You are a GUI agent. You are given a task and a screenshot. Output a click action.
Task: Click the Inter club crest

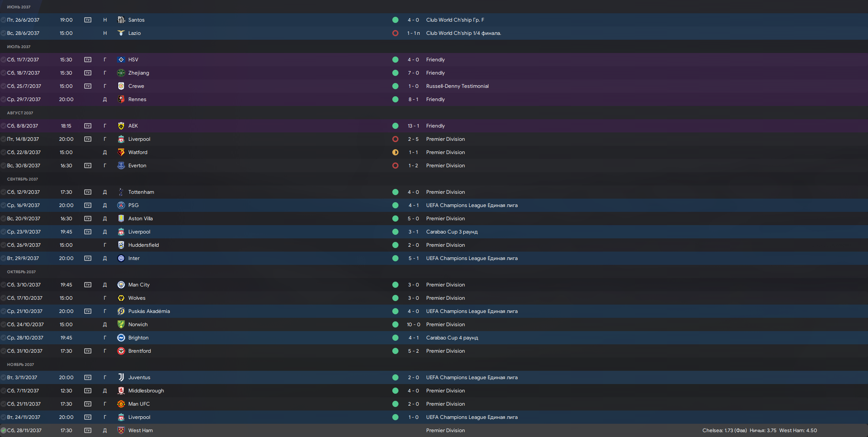click(121, 258)
